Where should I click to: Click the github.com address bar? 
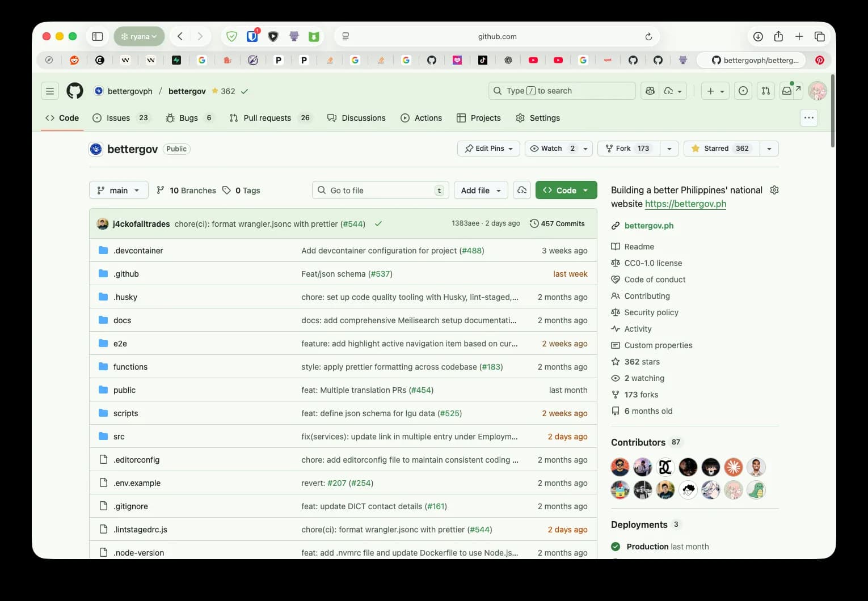[x=497, y=36]
